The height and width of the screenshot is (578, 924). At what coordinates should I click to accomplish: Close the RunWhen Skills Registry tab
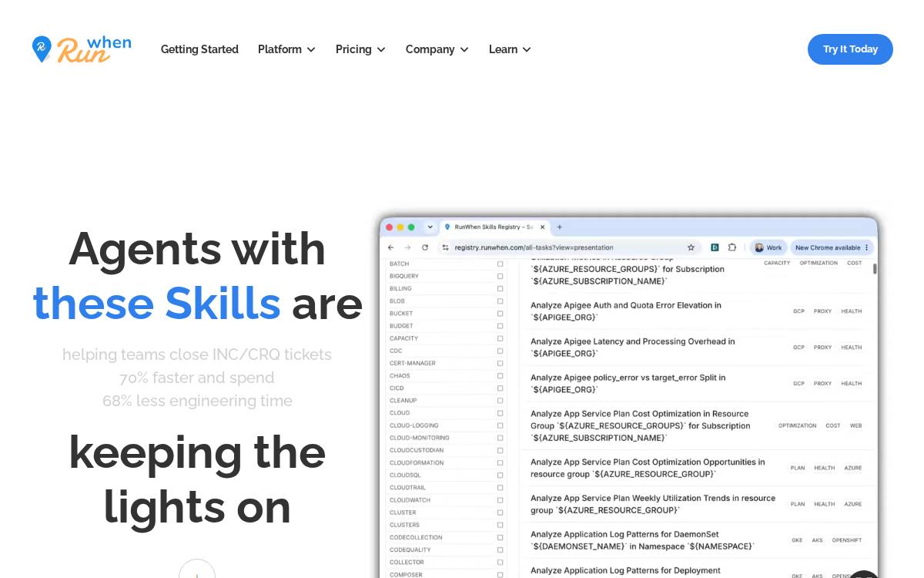point(542,227)
